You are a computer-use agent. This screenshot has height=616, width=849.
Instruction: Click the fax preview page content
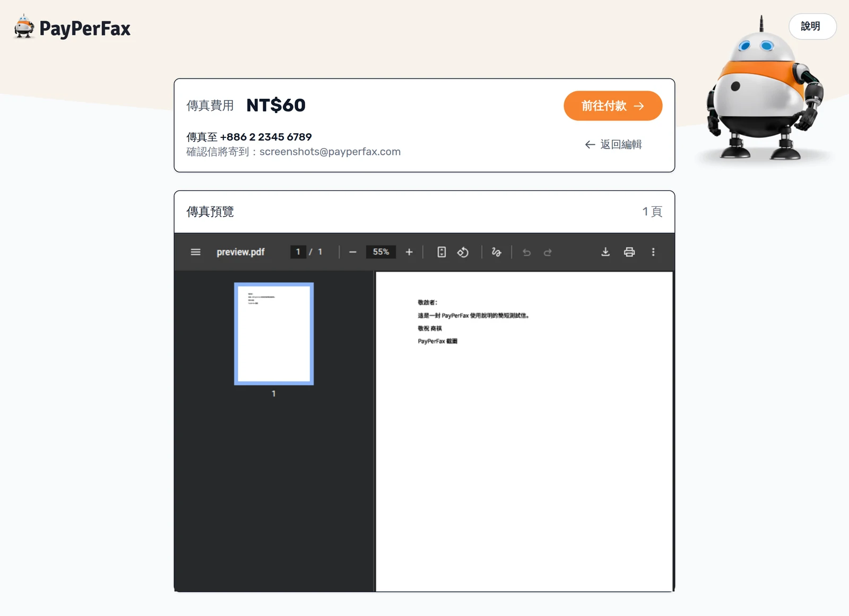(x=524, y=431)
